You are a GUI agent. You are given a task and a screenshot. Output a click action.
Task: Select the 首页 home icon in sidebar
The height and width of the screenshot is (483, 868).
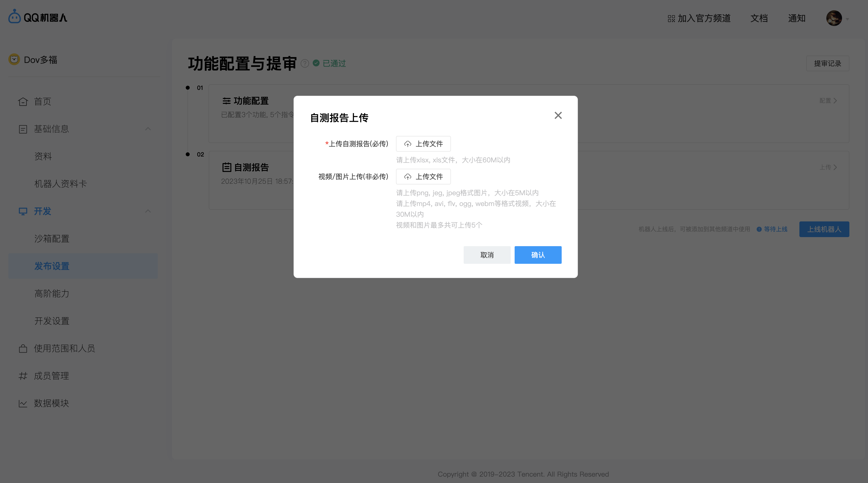(x=23, y=101)
